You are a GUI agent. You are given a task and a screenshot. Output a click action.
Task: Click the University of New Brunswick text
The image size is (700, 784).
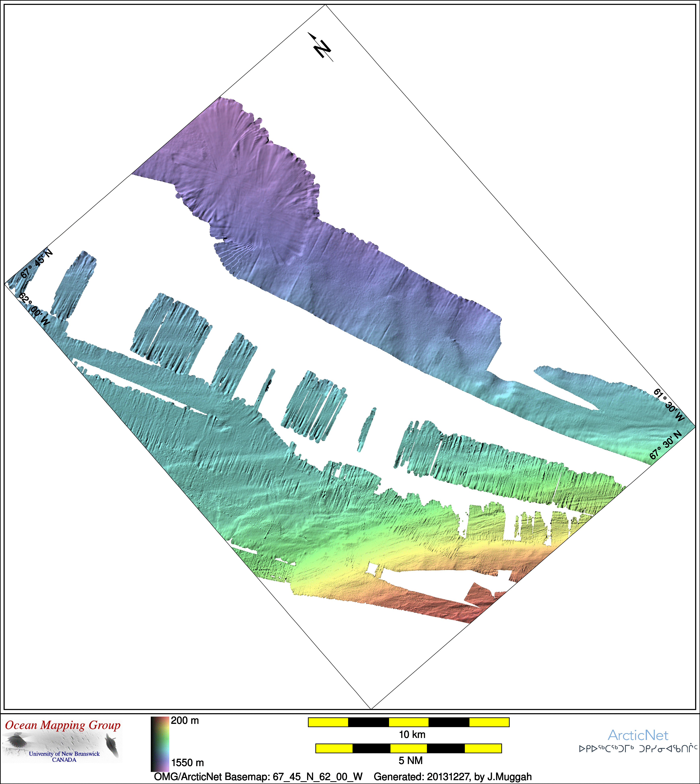coord(64,754)
